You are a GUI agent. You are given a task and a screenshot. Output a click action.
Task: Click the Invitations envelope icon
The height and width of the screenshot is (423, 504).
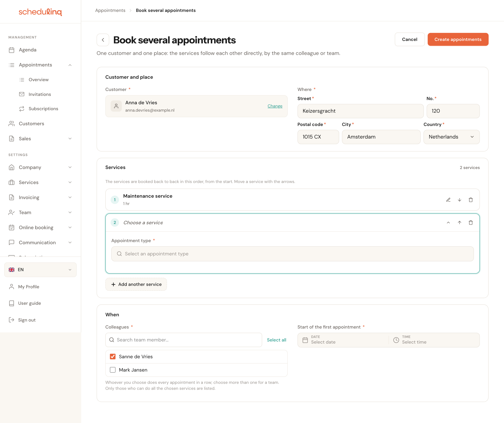tap(22, 94)
